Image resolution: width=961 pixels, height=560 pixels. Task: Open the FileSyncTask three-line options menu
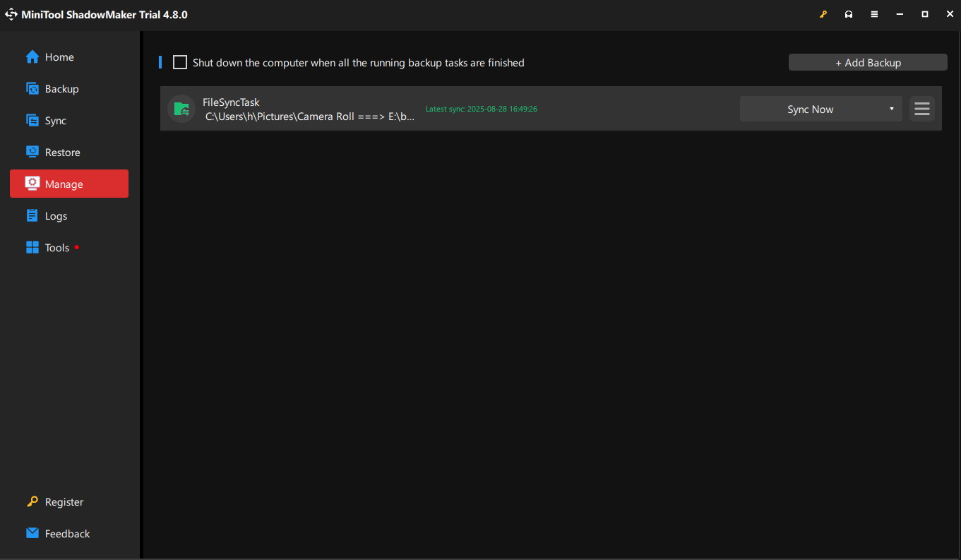click(x=921, y=109)
